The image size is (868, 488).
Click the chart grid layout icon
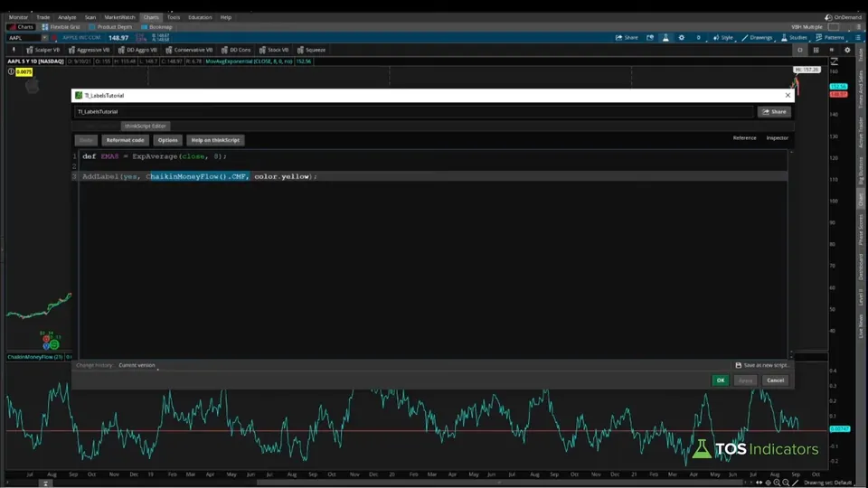(x=816, y=50)
